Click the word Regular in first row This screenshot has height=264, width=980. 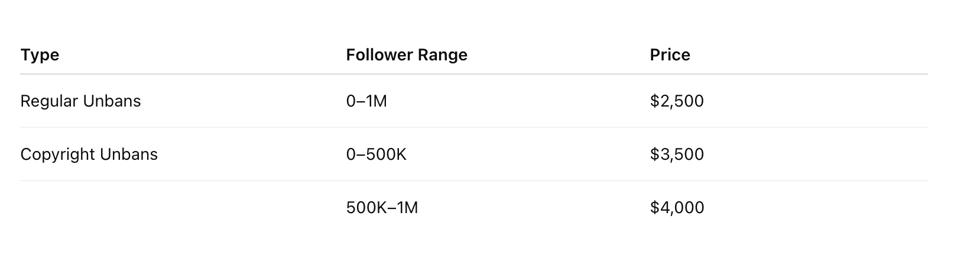[49, 101]
